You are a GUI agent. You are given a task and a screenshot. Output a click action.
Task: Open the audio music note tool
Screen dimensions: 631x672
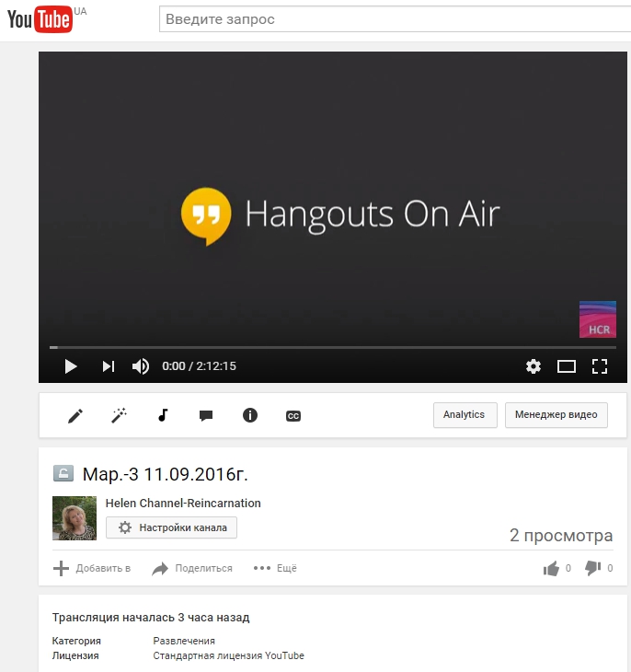point(163,416)
